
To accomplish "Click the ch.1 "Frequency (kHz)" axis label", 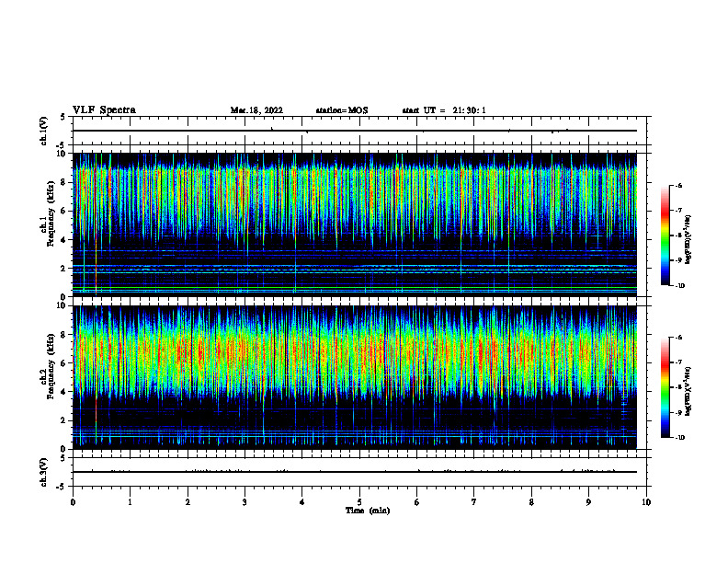I will (x=51, y=213).
